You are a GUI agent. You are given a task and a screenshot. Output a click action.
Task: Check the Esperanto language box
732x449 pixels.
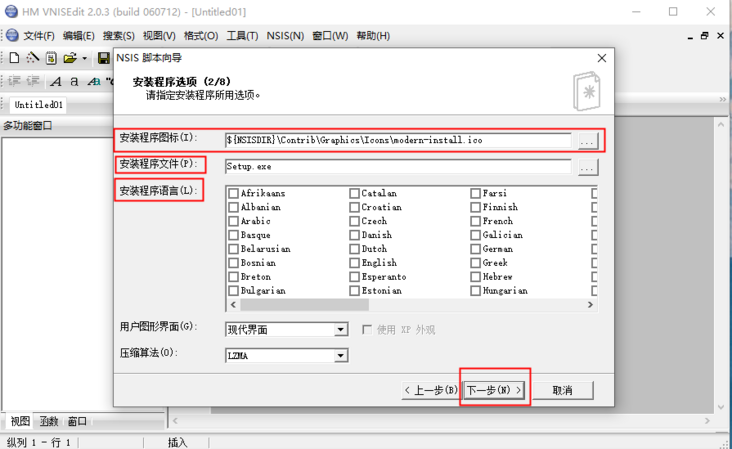coord(354,277)
